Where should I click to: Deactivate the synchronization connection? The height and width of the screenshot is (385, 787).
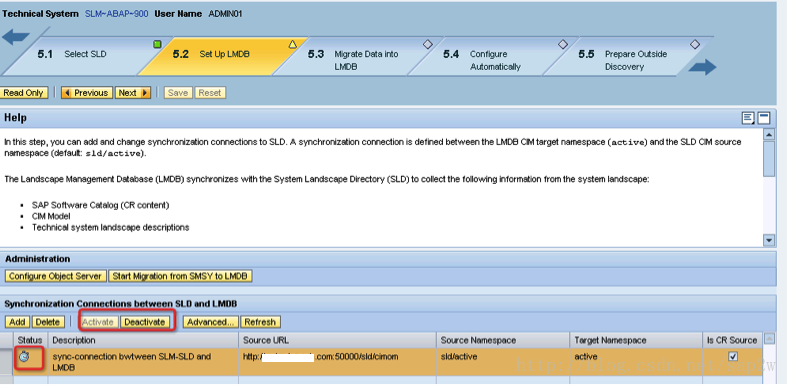pyautogui.click(x=145, y=322)
